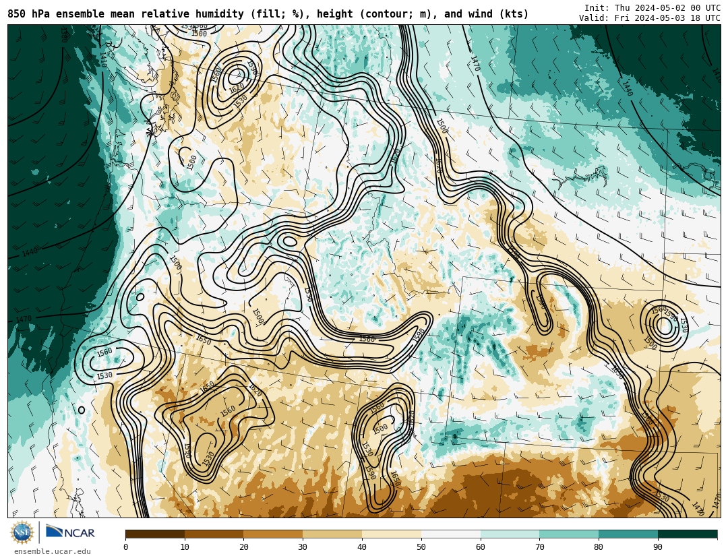Click the 60–70% pale teal colorbar swatch
Screen dimensions: 728x560
point(510,534)
